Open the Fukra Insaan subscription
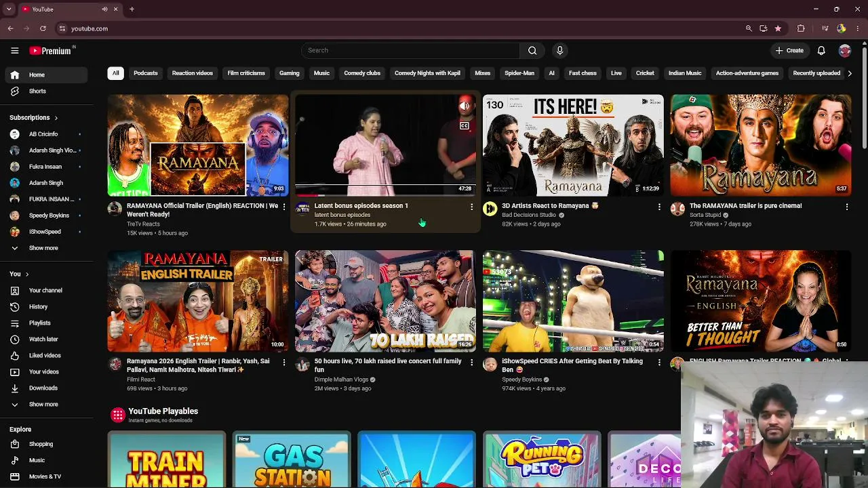Viewport: 868px width, 488px height. pyautogui.click(x=46, y=167)
